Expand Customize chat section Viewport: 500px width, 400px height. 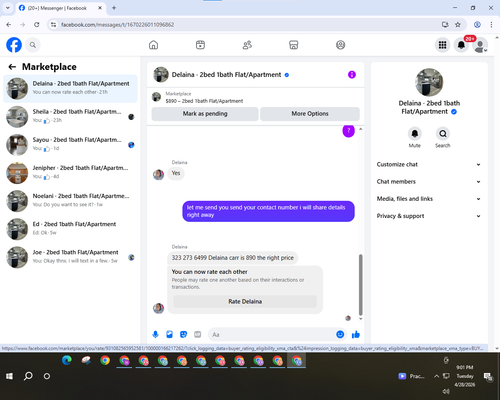(x=429, y=164)
